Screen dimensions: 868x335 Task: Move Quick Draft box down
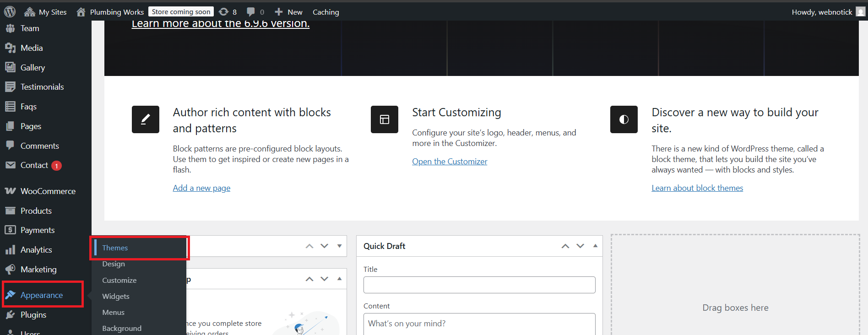click(x=580, y=246)
